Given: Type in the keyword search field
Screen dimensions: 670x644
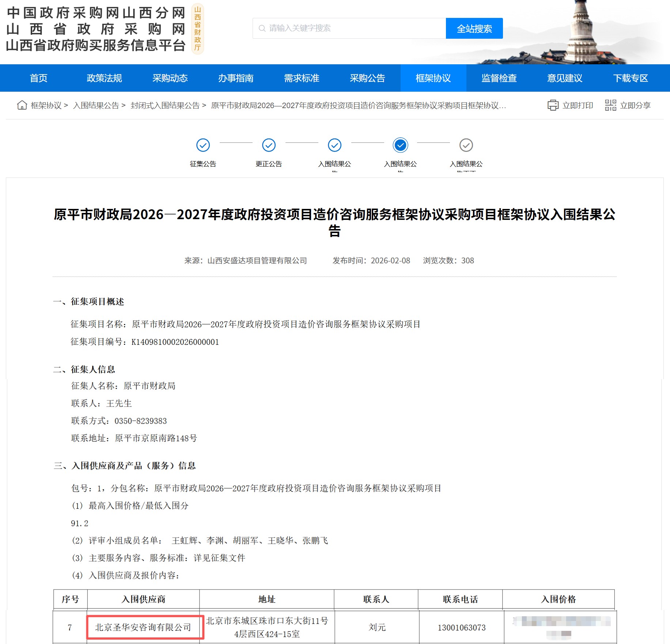Looking at the screenshot, I should coord(349,28).
